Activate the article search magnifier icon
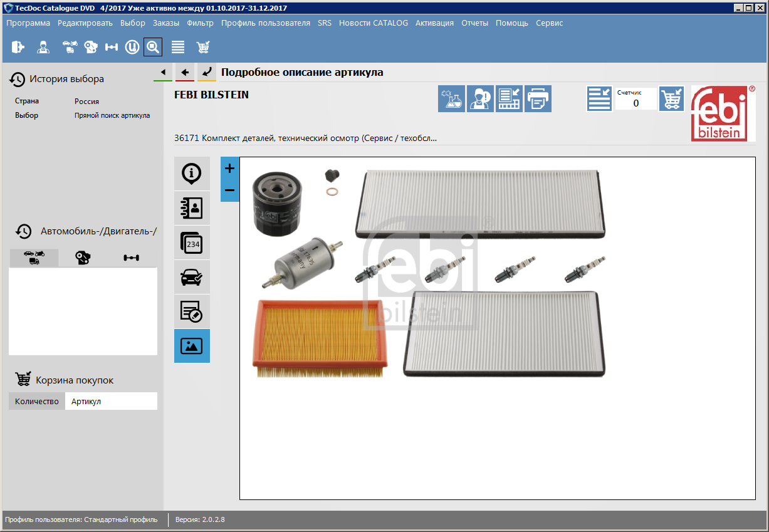 pyautogui.click(x=153, y=47)
